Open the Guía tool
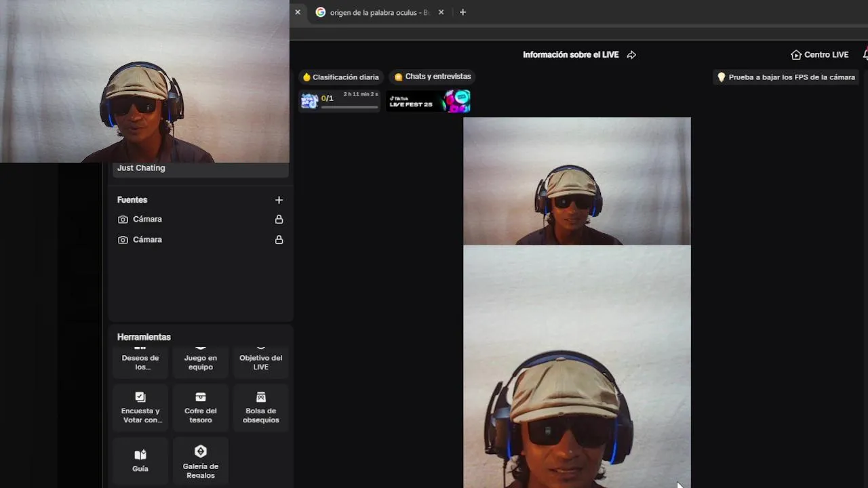Screen dimensions: 868x488 (x=140, y=460)
